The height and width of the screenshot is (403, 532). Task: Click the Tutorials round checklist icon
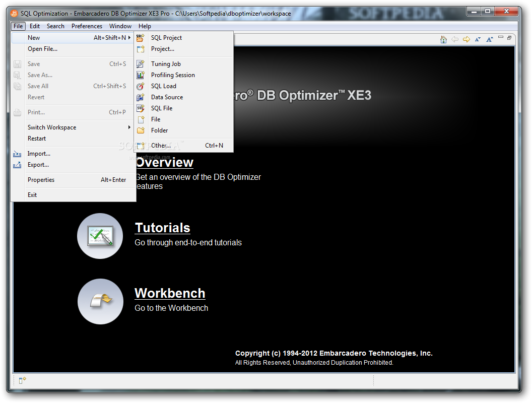tap(100, 236)
